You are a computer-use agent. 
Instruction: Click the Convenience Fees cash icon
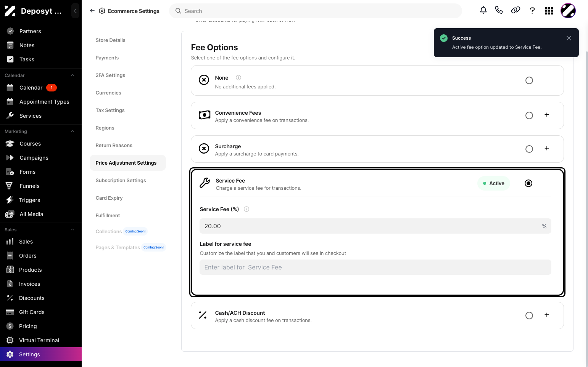(205, 115)
